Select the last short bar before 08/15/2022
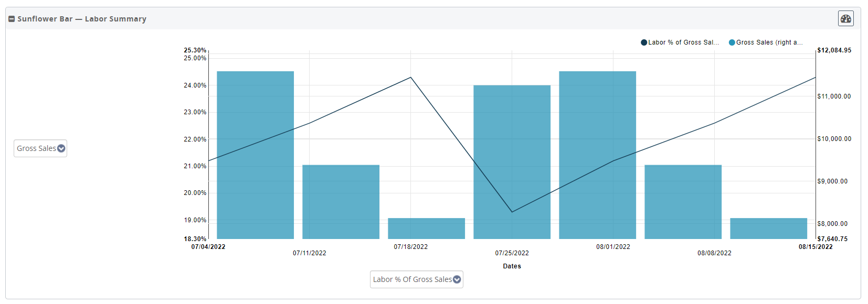This screenshot has height=304, width=868. point(768,229)
